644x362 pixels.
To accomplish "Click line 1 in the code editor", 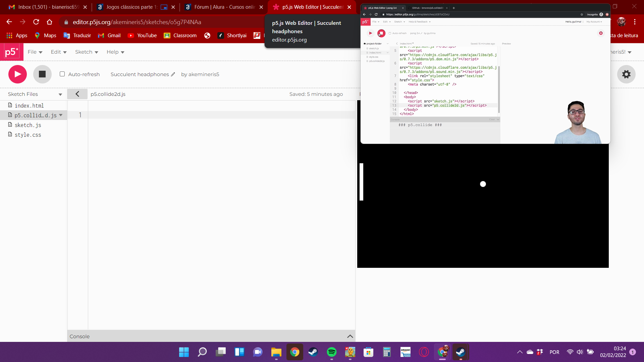I will [x=221, y=115].
